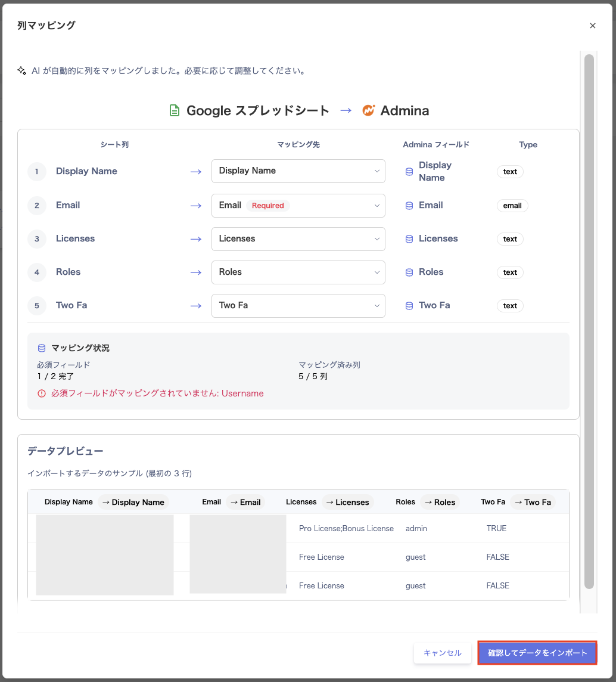Click the red warning icon for Username
The height and width of the screenshot is (682, 616).
tap(42, 393)
